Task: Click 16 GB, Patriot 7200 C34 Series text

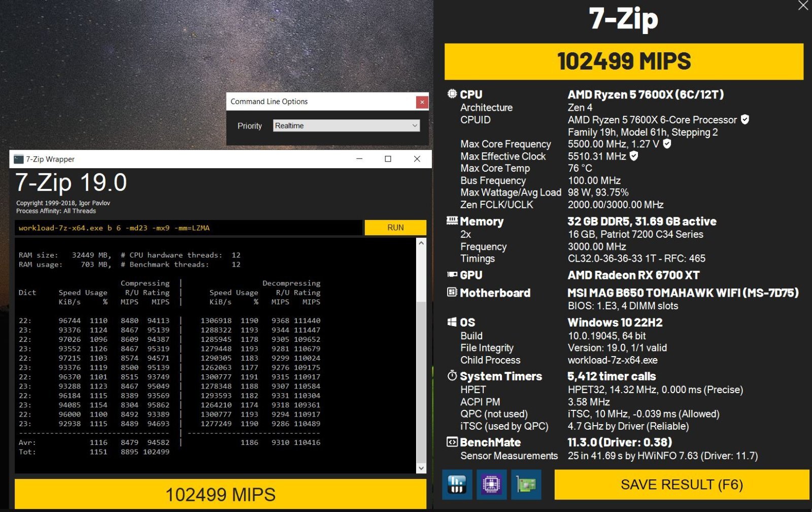Action: (x=635, y=234)
